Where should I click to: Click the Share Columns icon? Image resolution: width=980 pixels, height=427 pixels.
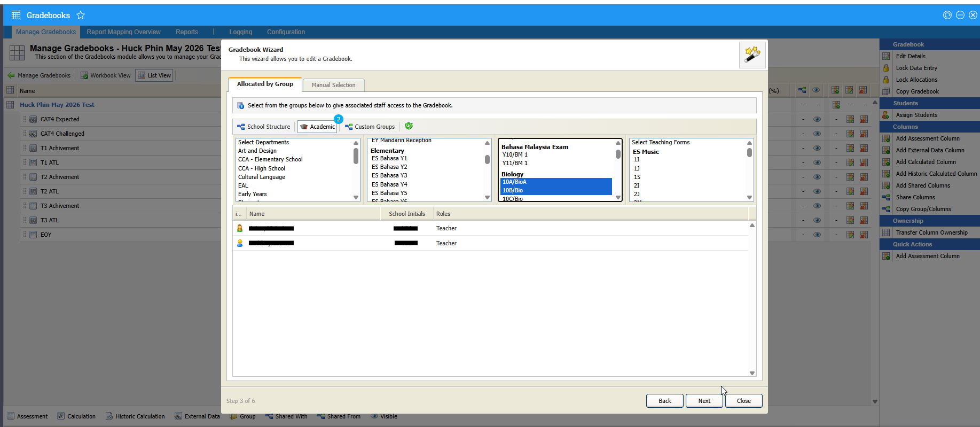(x=886, y=197)
